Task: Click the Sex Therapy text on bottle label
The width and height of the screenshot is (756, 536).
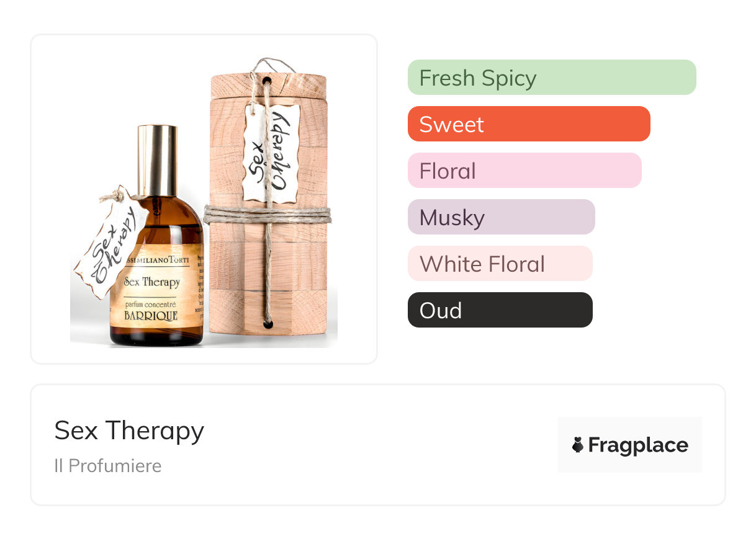Action: [152, 282]
